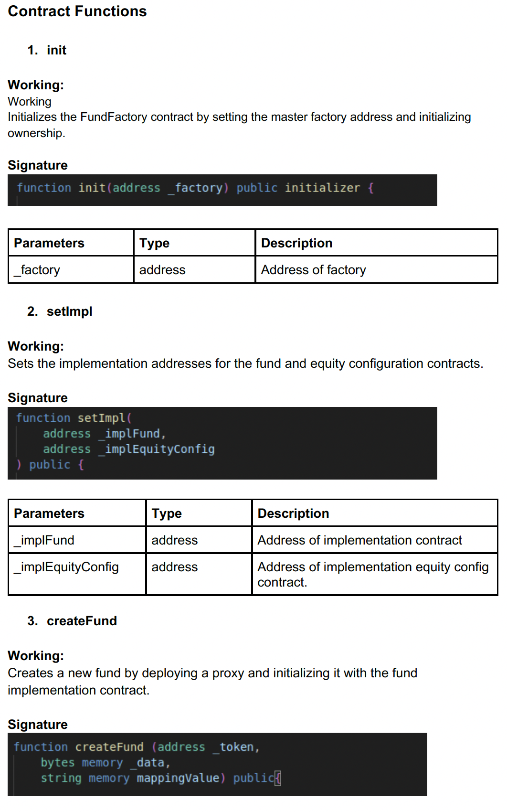507x812 pixels.
Task: Click "Address of implementation equity config contract." cell
Action: pyautogui.click(x=372, y=574)
